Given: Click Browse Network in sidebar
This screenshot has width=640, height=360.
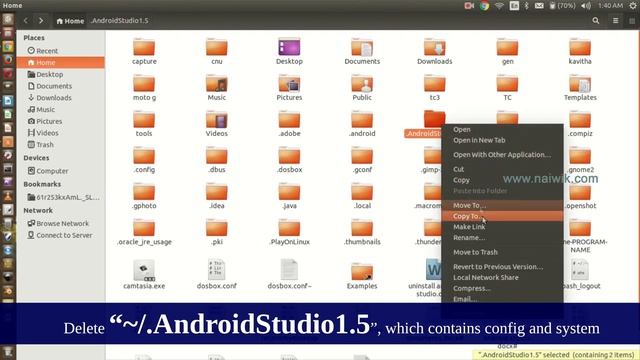Looking at the screenshot, I should point(61,223).
